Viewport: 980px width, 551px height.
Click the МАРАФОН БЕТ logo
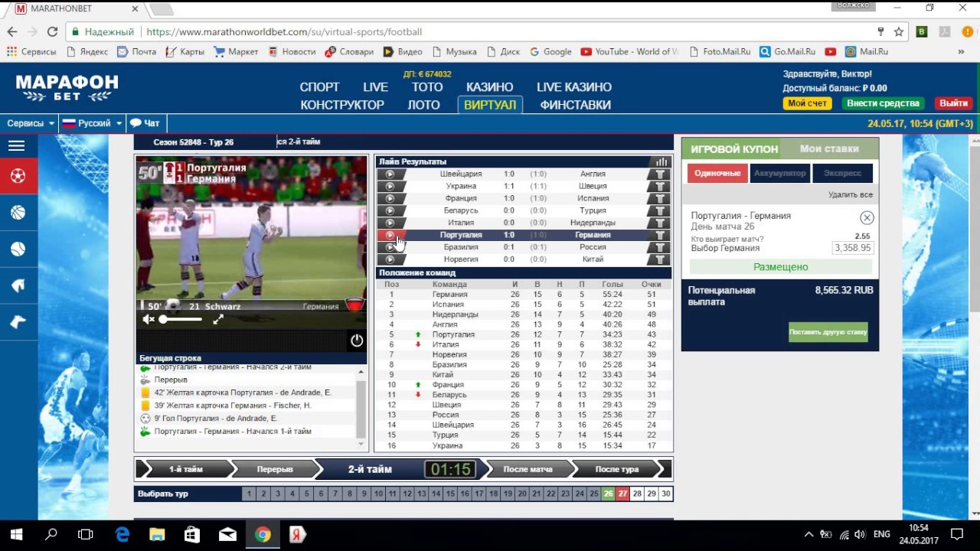67,88
